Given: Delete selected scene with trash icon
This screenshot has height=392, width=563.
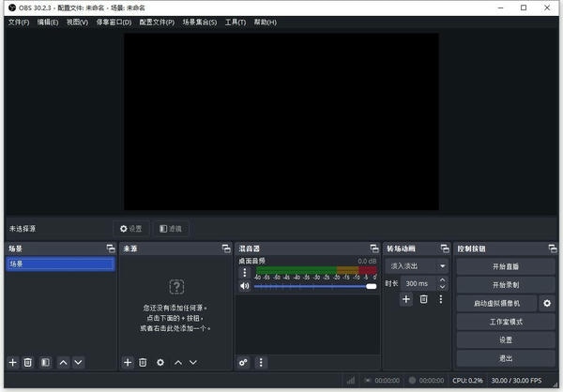Looking at the screenshot, I should coord(27,362).
